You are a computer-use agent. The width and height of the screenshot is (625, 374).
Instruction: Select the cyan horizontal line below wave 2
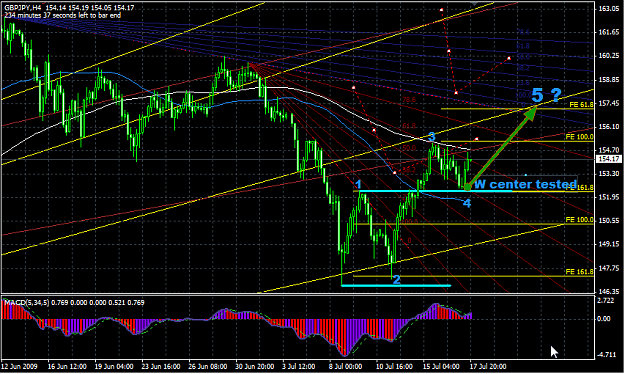(396, 285)
